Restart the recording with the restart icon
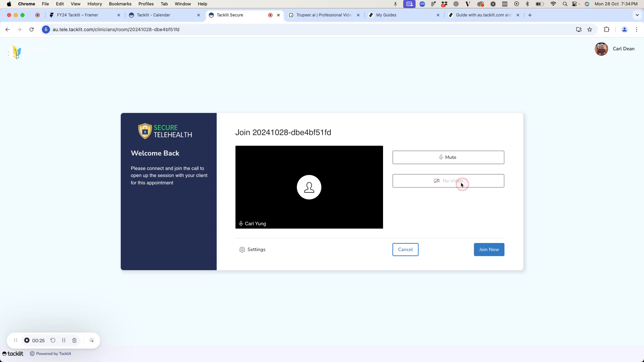 tap(53, 340)
